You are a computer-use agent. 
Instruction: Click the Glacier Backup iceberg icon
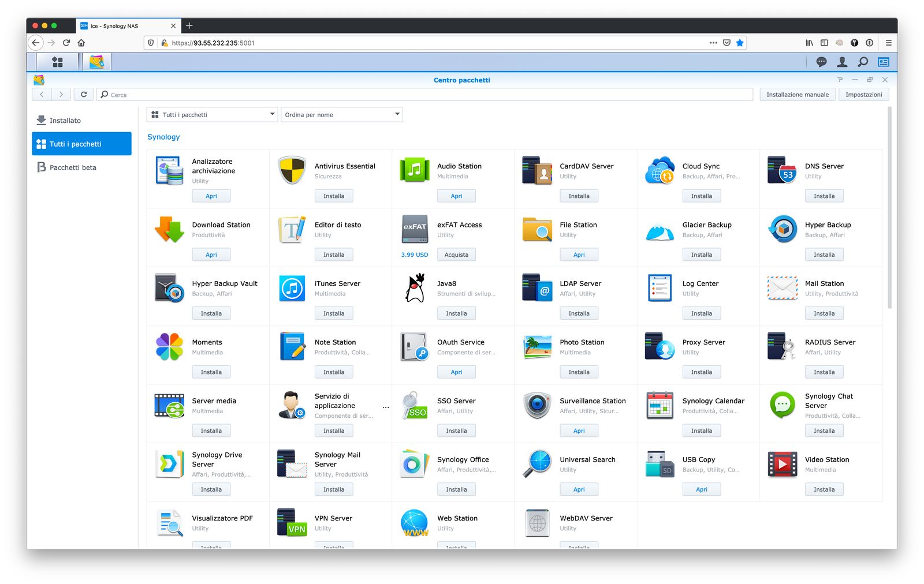tap(660, 231)
